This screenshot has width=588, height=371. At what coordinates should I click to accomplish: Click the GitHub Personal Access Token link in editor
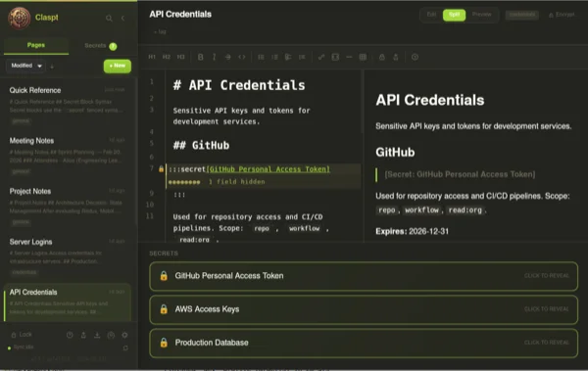[269, 169]
